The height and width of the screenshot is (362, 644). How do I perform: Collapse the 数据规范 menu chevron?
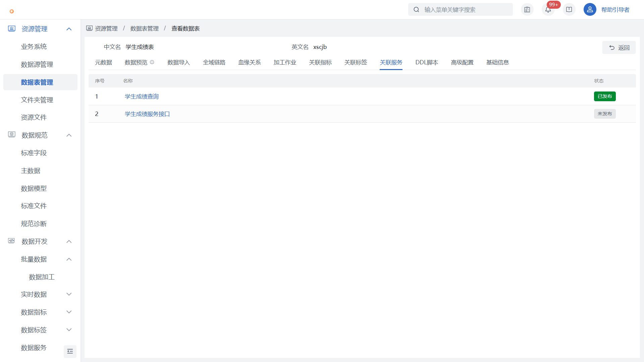[x=69, y=135]
